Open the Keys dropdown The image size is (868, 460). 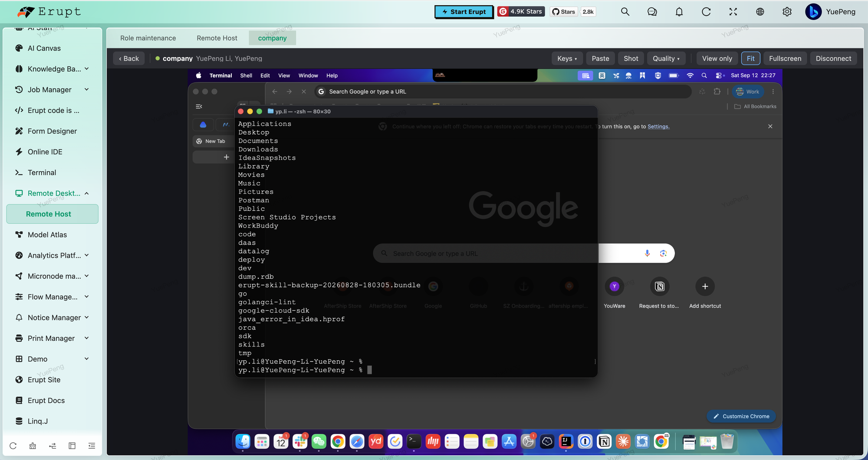(567, 59)
